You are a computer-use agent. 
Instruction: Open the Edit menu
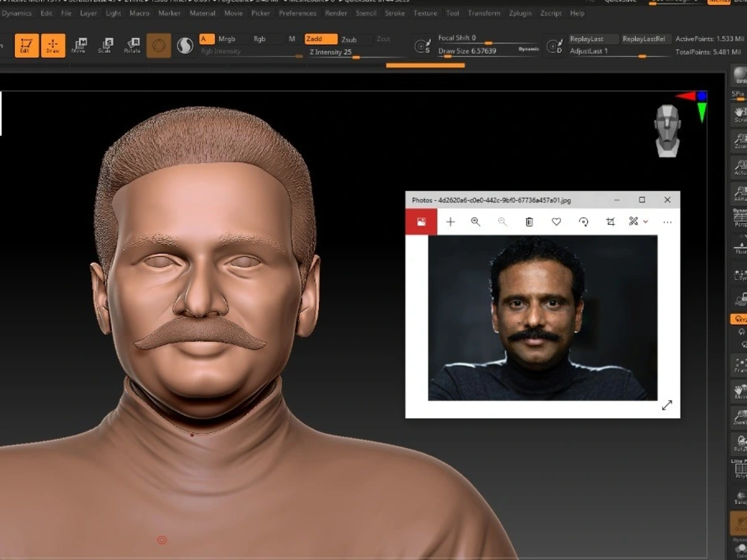(46, 13)
